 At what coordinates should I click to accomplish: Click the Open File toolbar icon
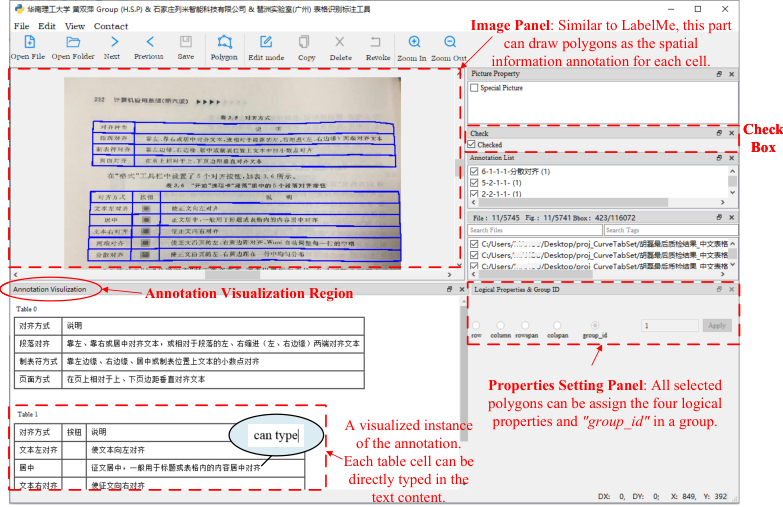pyautogui.click(x=29, y=42)
